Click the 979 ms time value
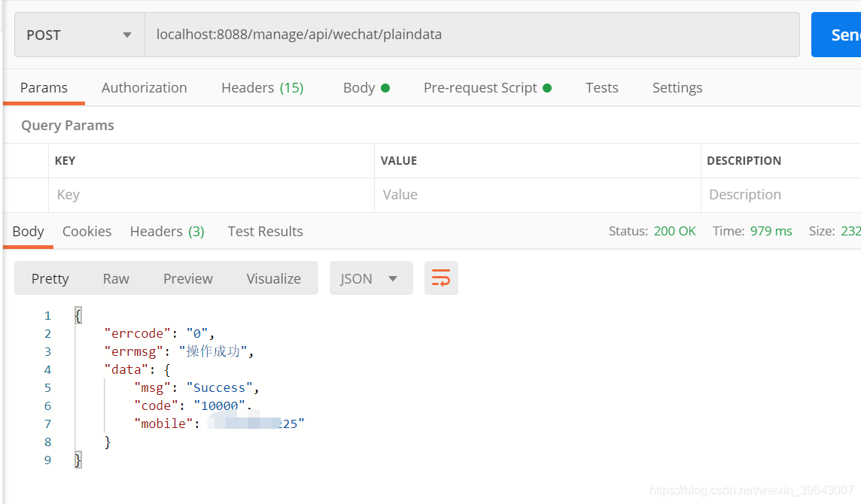 click(x=771, y=231)
